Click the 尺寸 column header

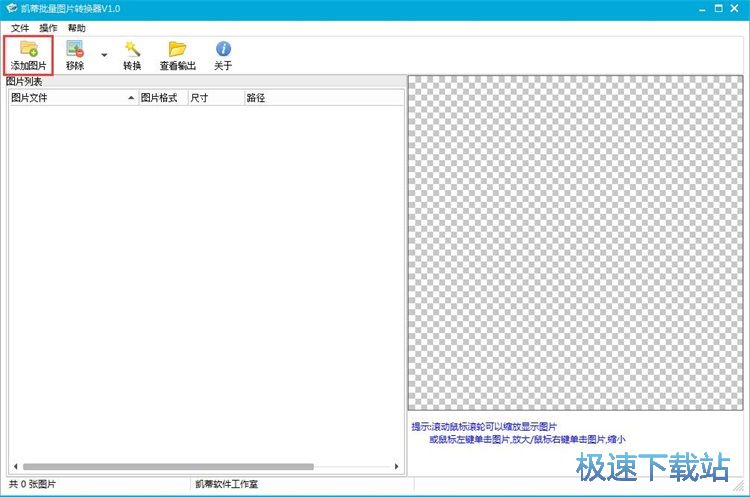point(217,98)
